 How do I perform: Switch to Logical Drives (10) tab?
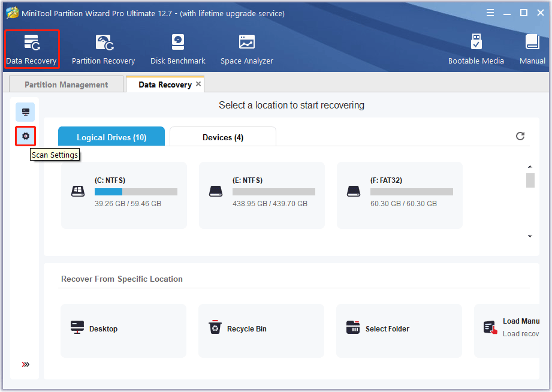tap(111, 137)
